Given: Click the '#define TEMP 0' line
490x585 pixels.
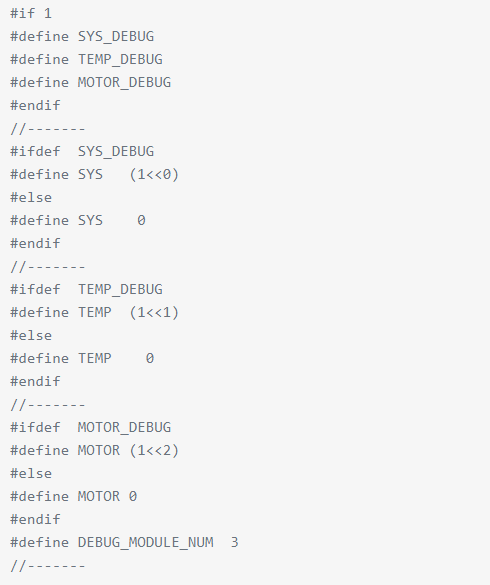Looking at the screenshot, I should tap(82, 359).
